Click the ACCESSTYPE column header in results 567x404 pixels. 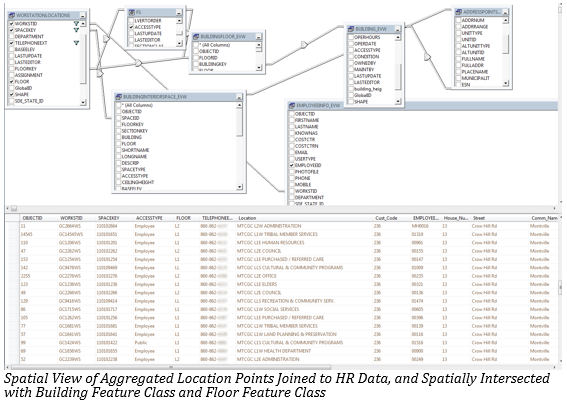149,218
